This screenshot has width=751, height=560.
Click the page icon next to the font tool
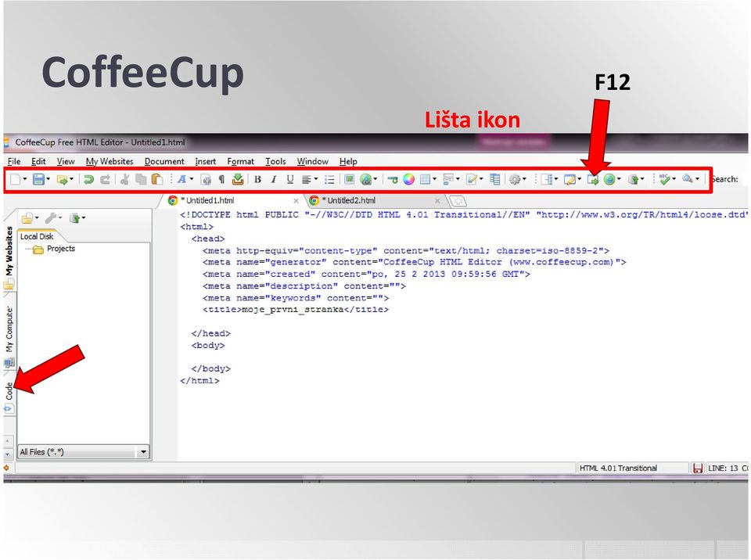click(x=206, y=180)
